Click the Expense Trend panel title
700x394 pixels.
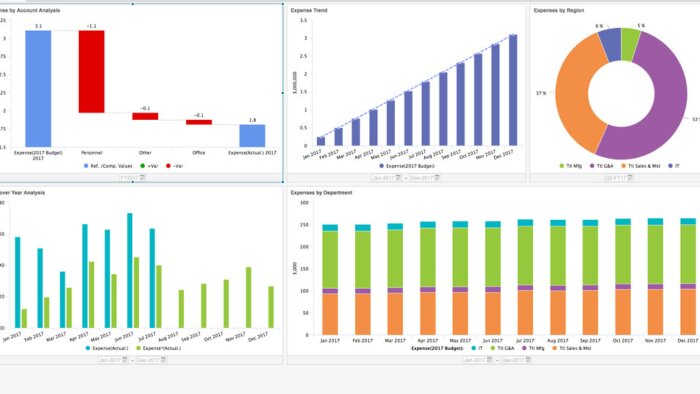(x=309, y=10)
